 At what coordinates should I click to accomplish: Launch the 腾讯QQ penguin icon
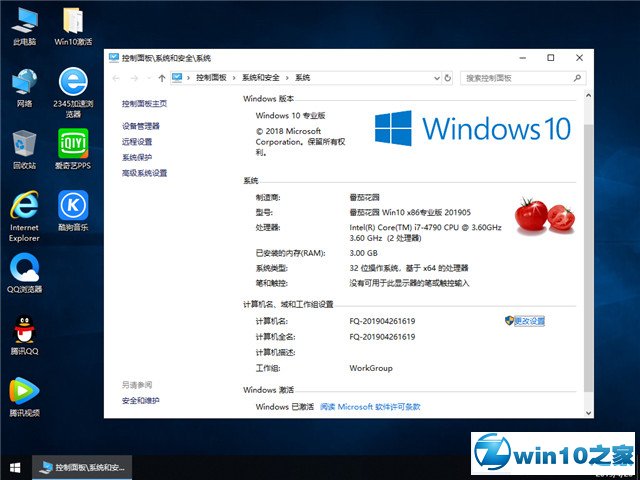pos(24,335)
